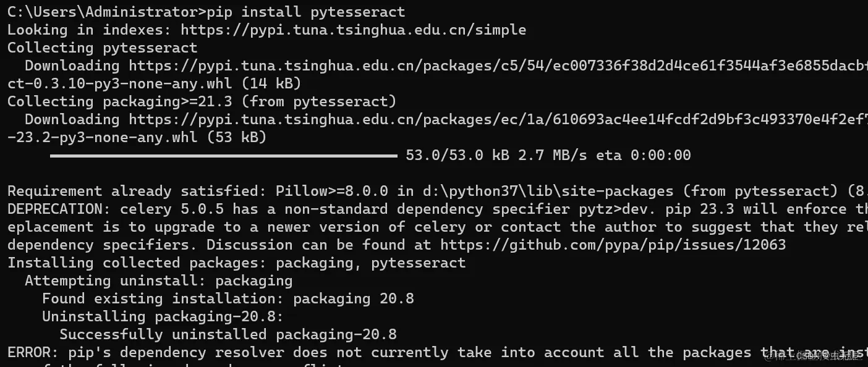Click the second Downloading packages/ec/1a URL
This screenshot has width=868, height=367.
[498, 119]
